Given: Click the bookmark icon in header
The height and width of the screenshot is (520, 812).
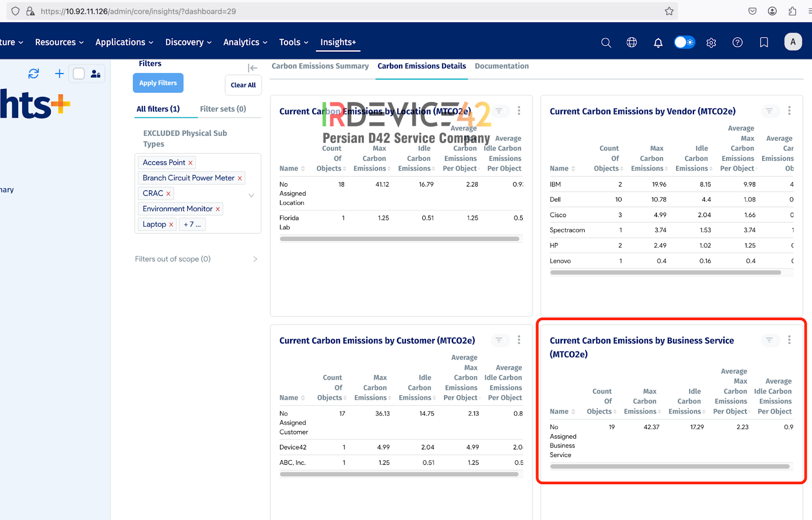Looking at the screenshot, I should 764,43.
